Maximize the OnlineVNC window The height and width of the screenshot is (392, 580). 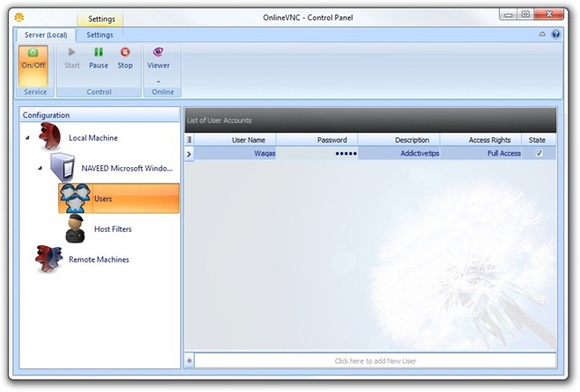pos(526,15)
